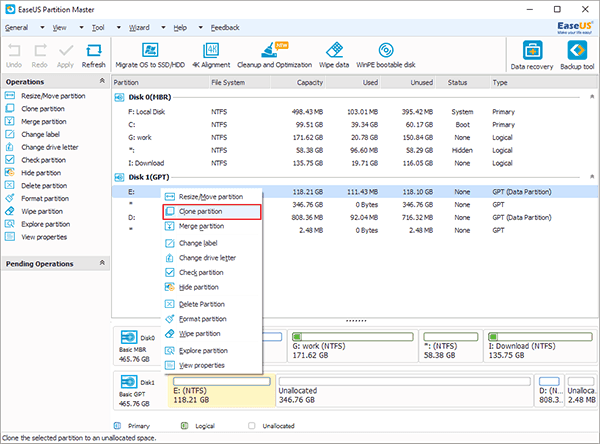Click the EaseUS logo link
This screenshot has width=600, height=444.
574,27
